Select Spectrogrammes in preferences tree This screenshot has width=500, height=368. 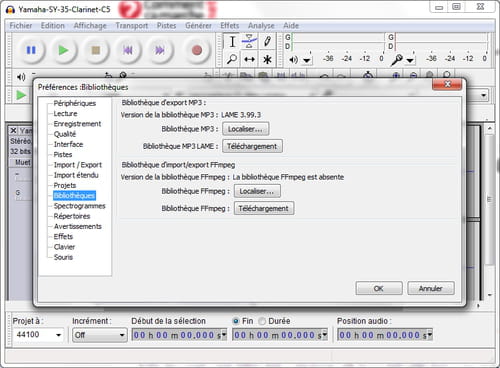coord(79,206)
